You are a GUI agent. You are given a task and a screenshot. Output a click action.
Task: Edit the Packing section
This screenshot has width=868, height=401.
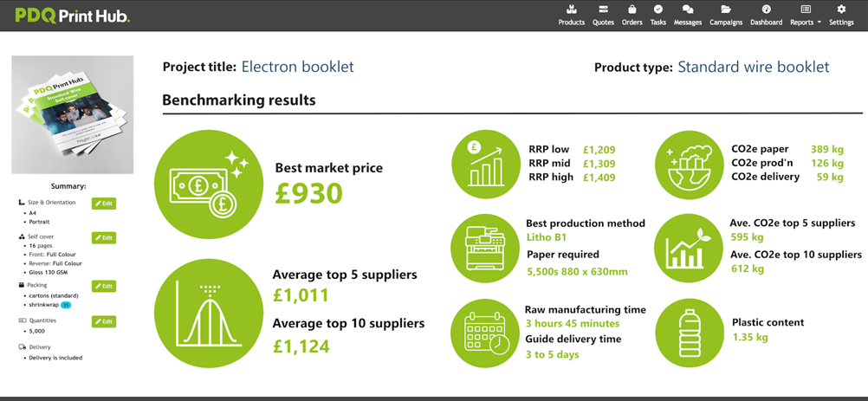(x=103, y=287)
